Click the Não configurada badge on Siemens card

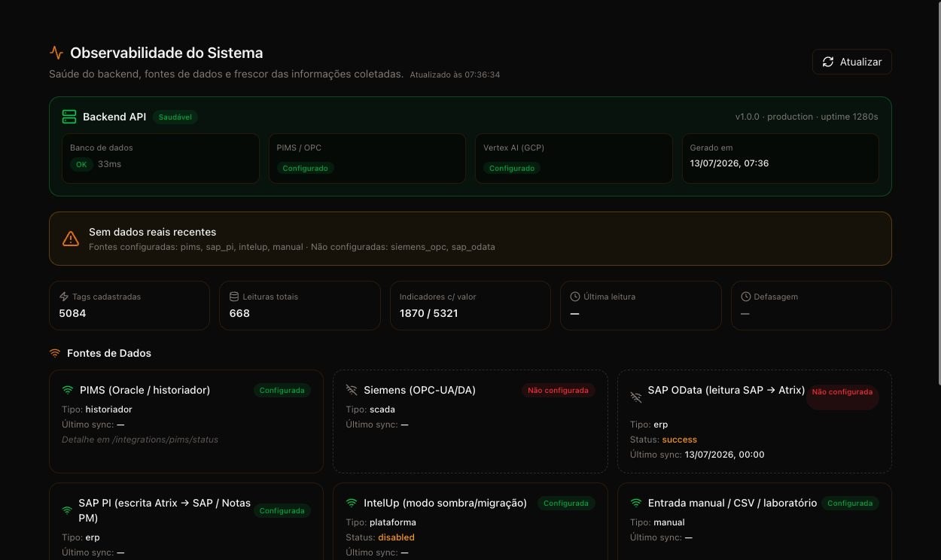click(559, 391)
